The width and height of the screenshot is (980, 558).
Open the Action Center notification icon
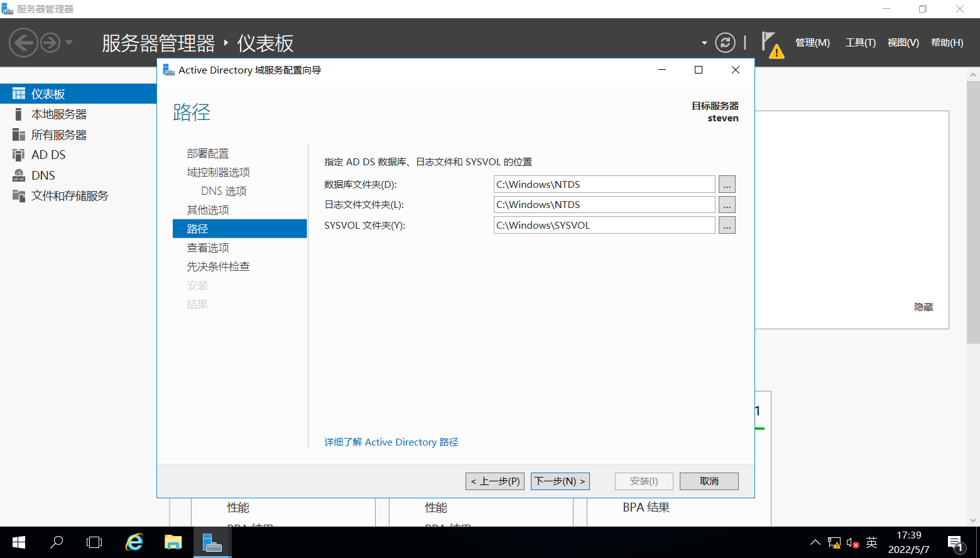pyautogui.click(x=955, y=542)
